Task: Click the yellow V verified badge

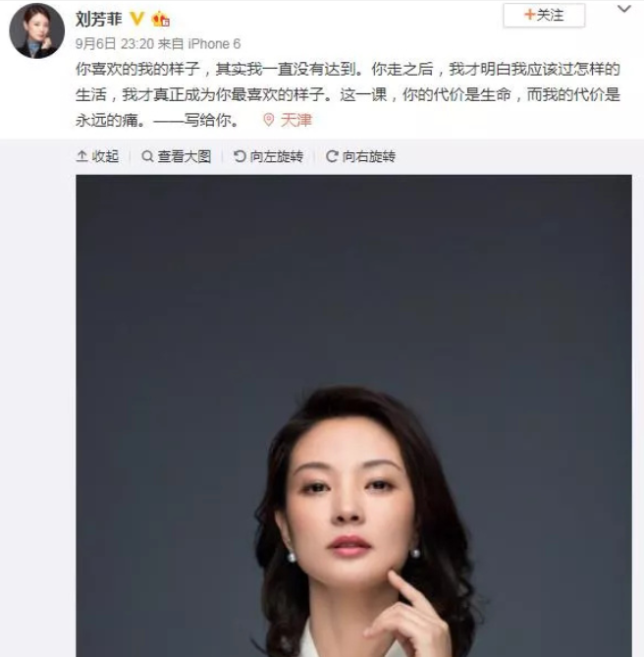Action: pos(136,19)
